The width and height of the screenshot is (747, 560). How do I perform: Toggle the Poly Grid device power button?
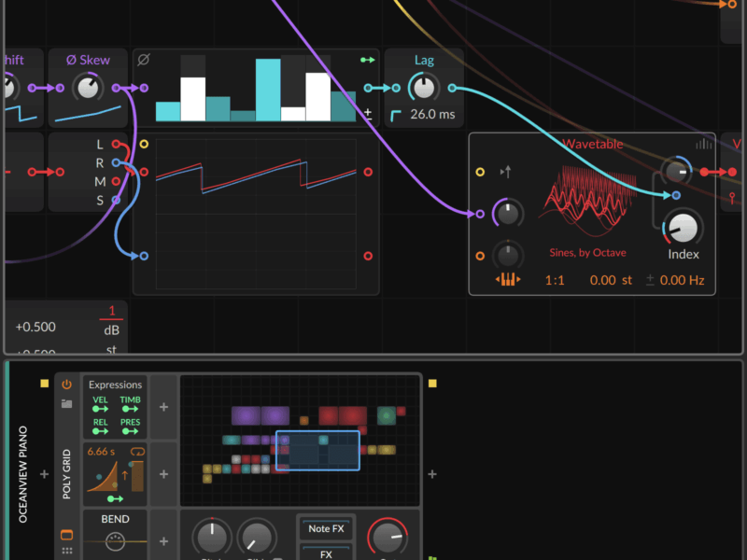[x=66, y=385]
